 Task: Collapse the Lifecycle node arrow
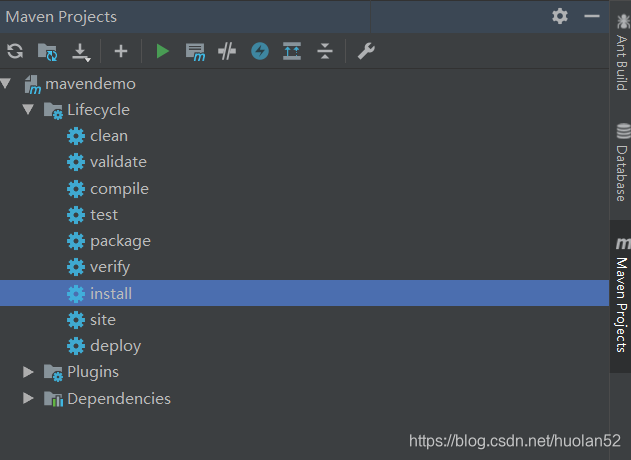[x=28, y=109]
